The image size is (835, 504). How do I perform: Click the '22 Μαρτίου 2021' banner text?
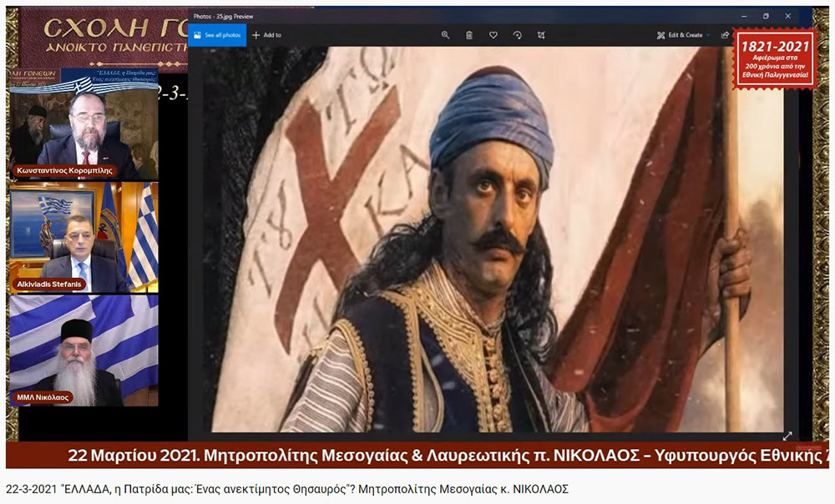click(x=132, y=456)
